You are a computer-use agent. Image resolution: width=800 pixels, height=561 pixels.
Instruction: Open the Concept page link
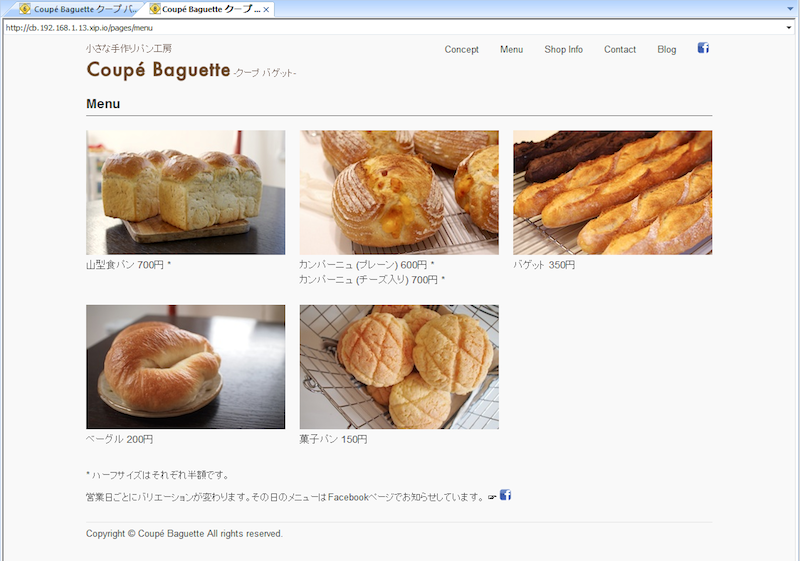click(x=461, y=49)
